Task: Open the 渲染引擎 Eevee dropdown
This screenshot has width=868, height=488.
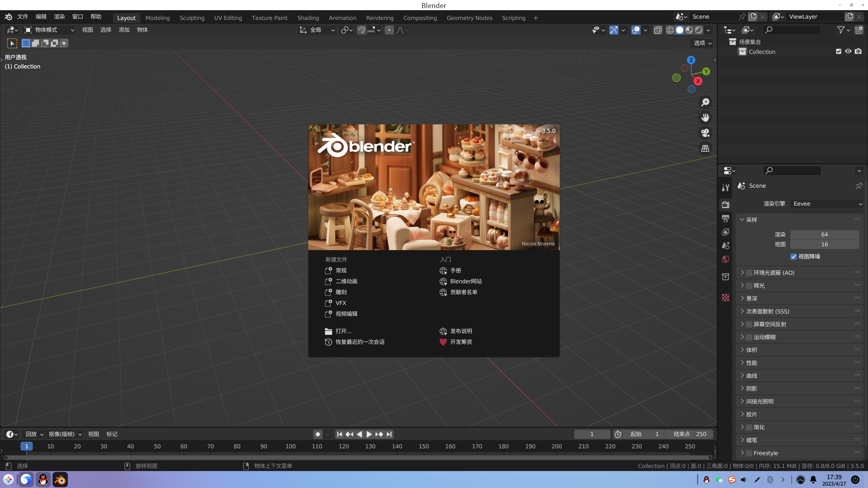Action: pos(827,204)
